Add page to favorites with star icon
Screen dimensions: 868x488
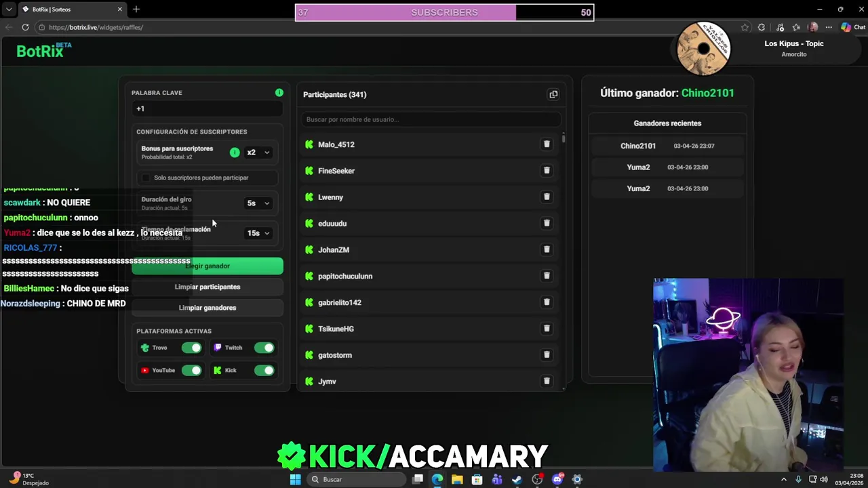pos(745,27)
